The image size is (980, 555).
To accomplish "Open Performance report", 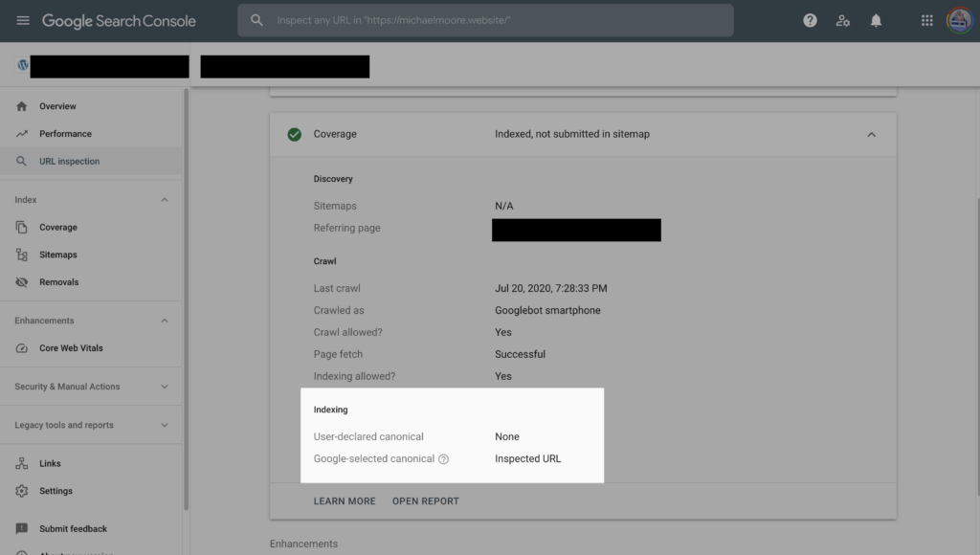I will (91, 134).
